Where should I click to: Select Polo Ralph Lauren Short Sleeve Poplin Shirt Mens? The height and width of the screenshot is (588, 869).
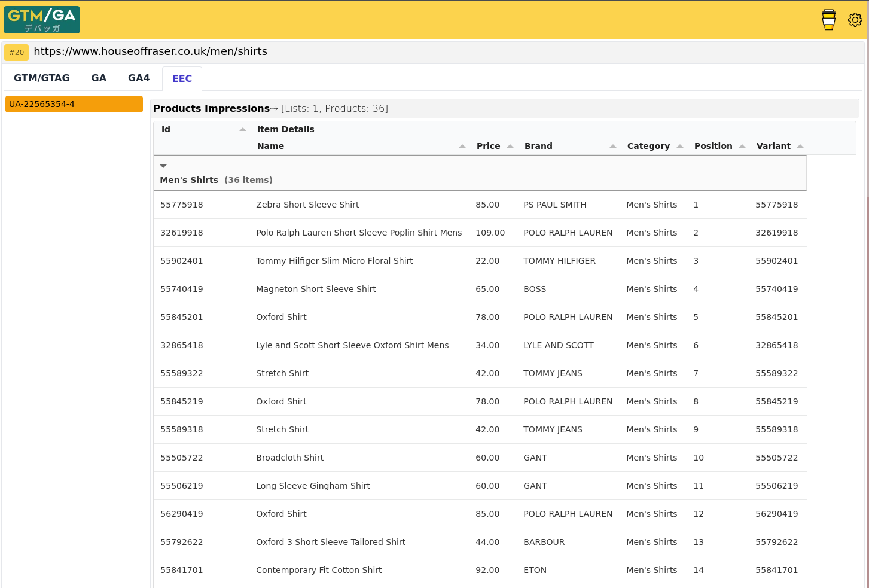click(x=359, y=233)
